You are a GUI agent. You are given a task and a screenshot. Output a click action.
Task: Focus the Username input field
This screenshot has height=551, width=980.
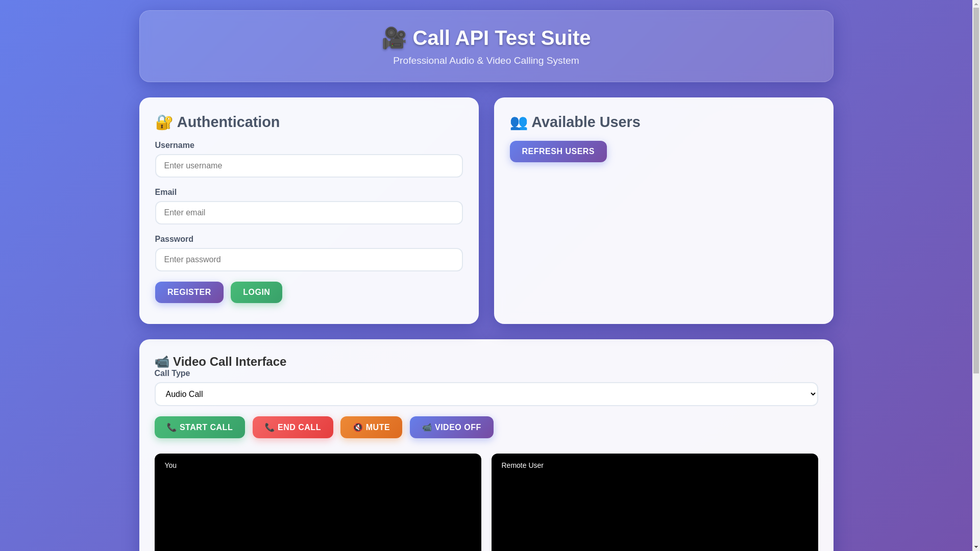[x=309, y=166]
